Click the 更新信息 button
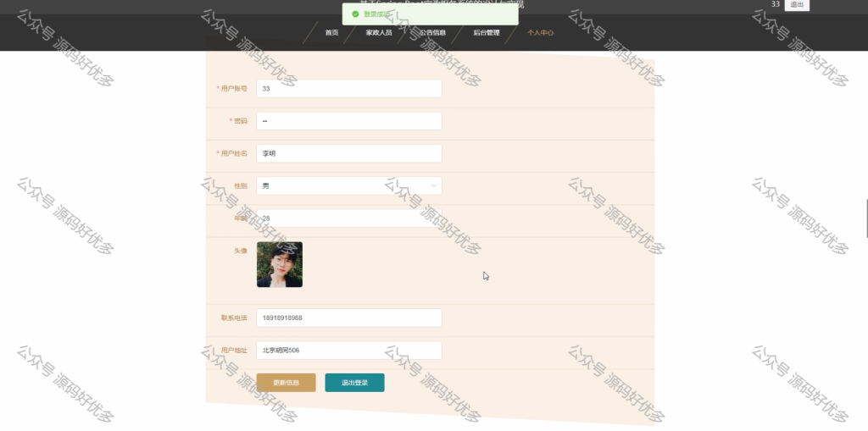This screenshot has width=868, height=431. [x=286, y=383]
